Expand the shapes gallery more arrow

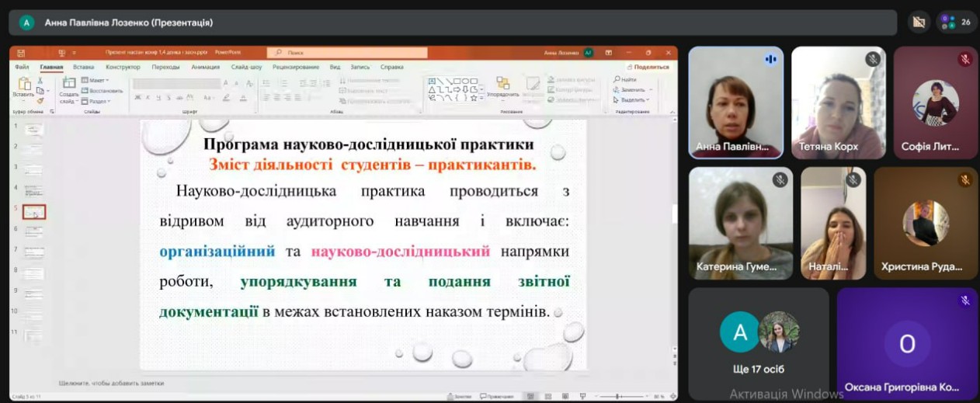481,99
